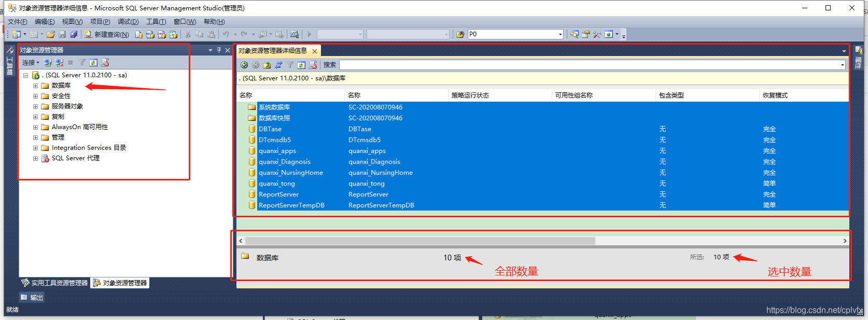Click the DMX query icon
Viewport: 868px width, 320px height.
pos(162,34)
